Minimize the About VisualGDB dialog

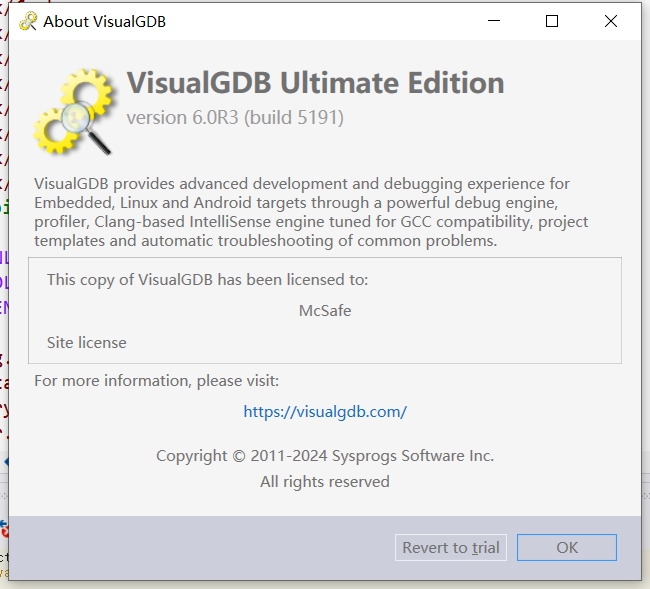click(494, 21)
